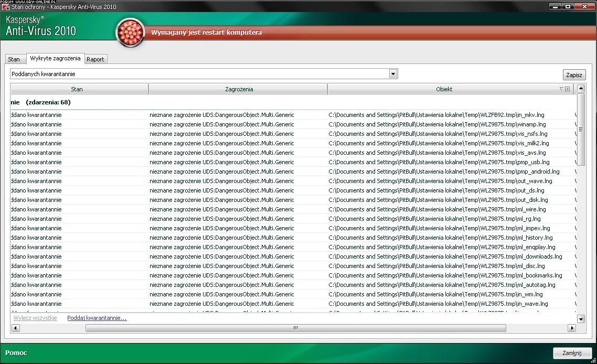Select the in_wave.lng object row

click(293, 304)
